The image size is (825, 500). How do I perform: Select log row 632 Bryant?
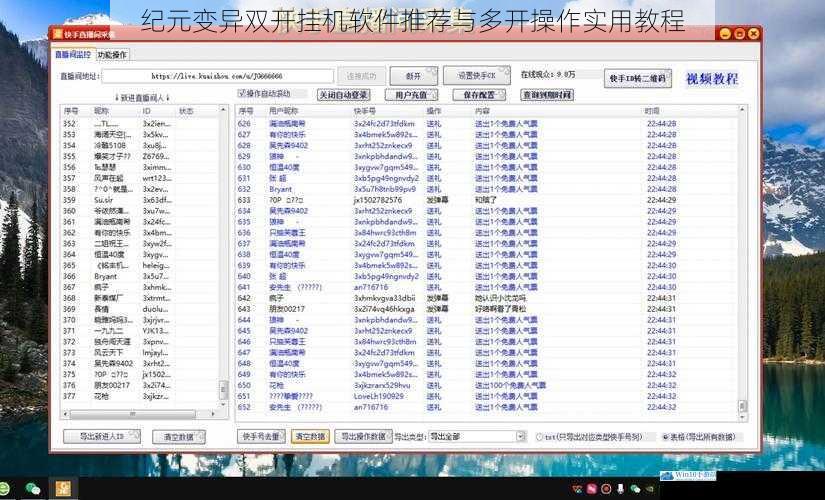tap(487, 189)
